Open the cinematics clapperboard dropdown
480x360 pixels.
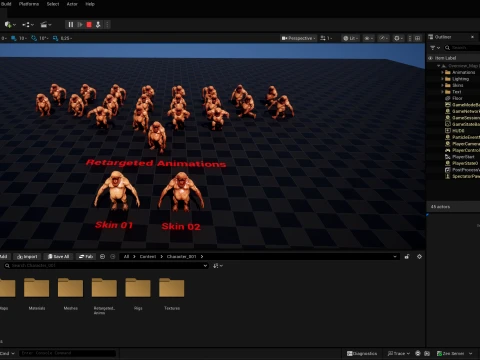pos(46,25)
